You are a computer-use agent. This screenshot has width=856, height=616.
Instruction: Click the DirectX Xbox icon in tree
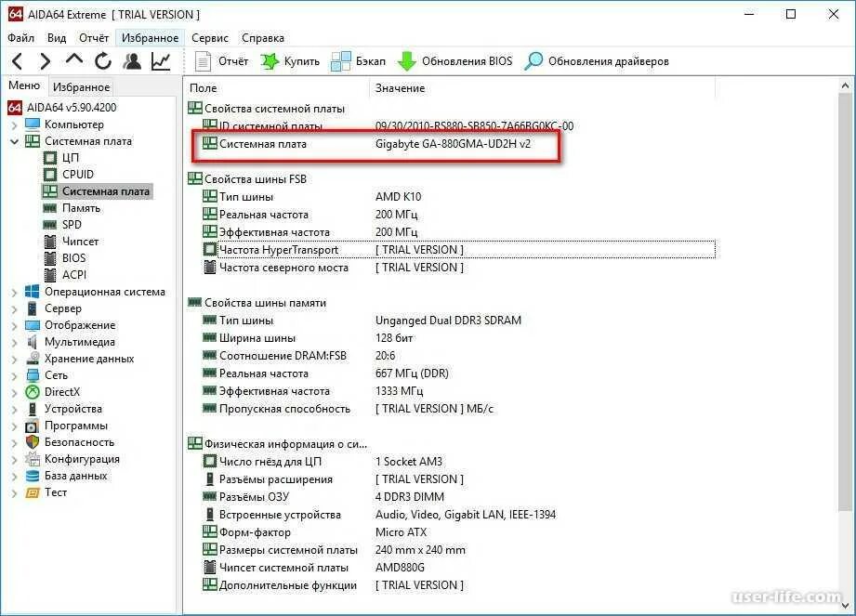pyautogui.click(x=33, y=392)
